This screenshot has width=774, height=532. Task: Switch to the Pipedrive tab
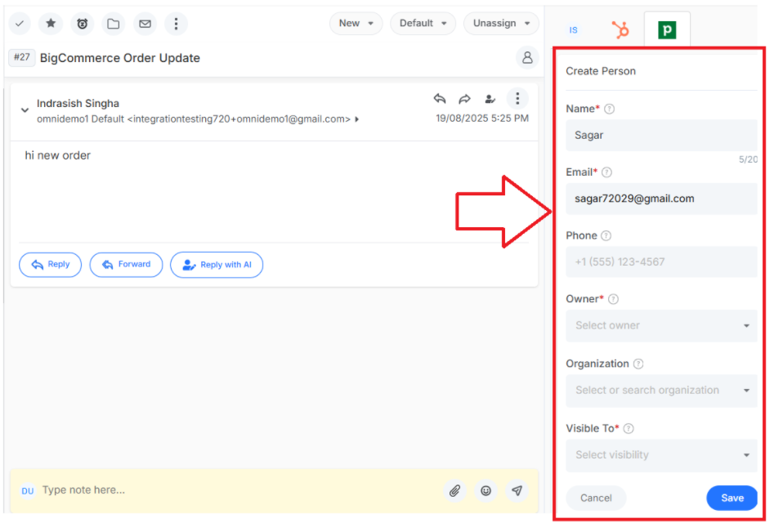click(667, 29)
